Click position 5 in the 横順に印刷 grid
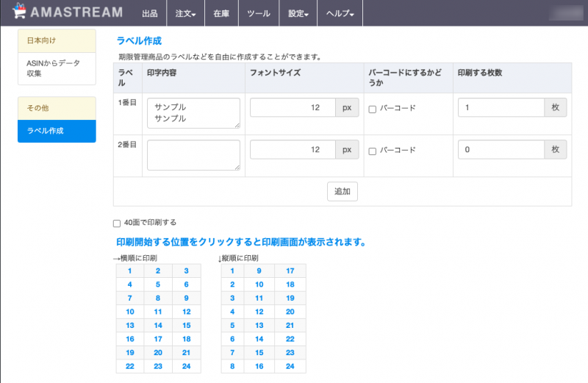588x383 pixels. [x=158, y=284]
